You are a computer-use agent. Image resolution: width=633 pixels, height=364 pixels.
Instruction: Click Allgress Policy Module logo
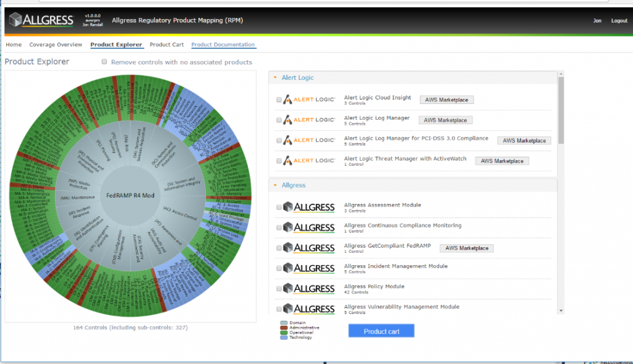(309, 289)
